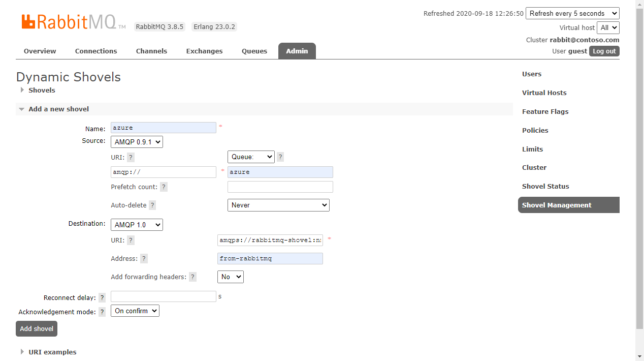Open help for Reconnect delay
The image size is (644, 361).
[102, 297]
